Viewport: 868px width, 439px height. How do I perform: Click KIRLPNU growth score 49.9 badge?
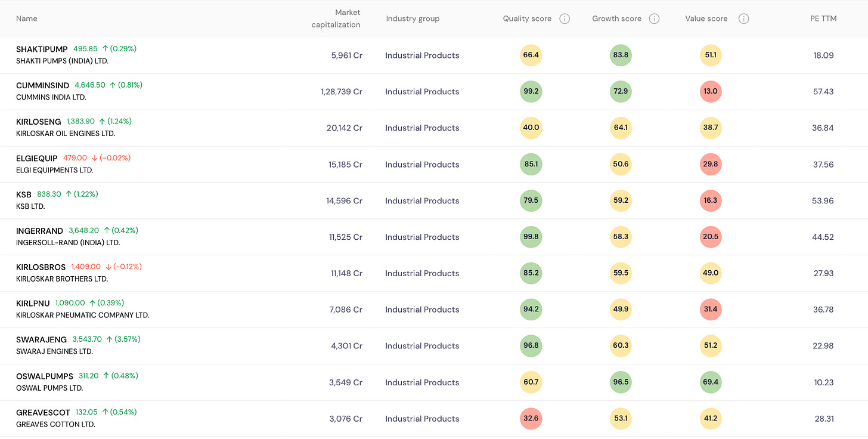(x=621, y=310)
